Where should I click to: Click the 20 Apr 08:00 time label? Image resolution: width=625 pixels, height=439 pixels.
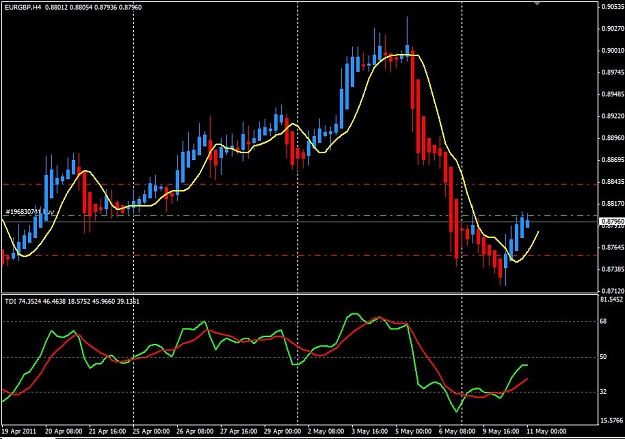pyautogui.click(x=64, y=431)
